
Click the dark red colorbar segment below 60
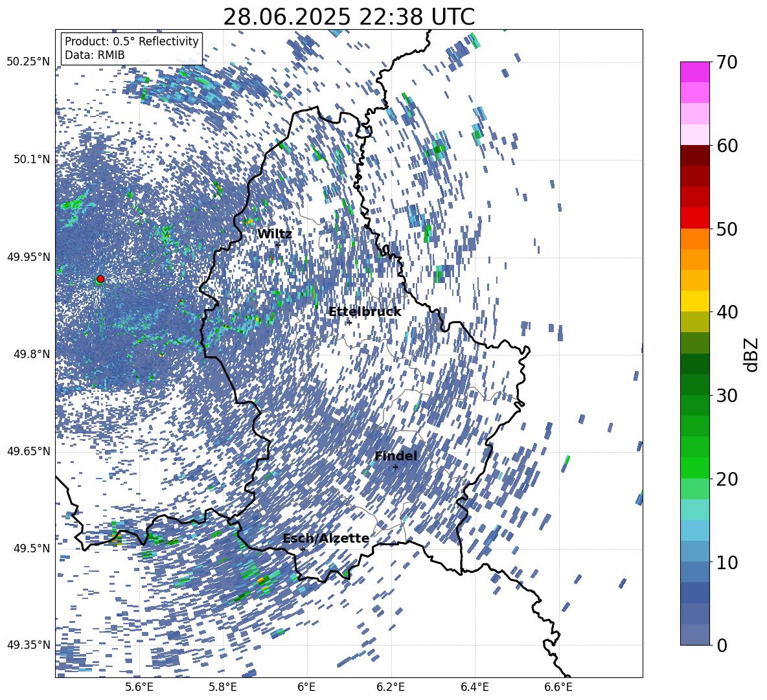(694, 155)
